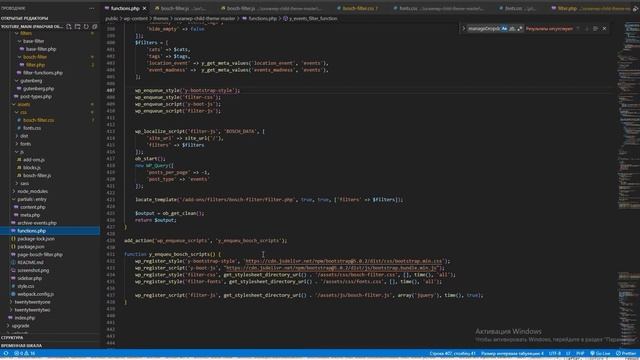Viewport: 640px width, 360px height.
Task: Expand the replace field in find widget
Action: [464, 29]
